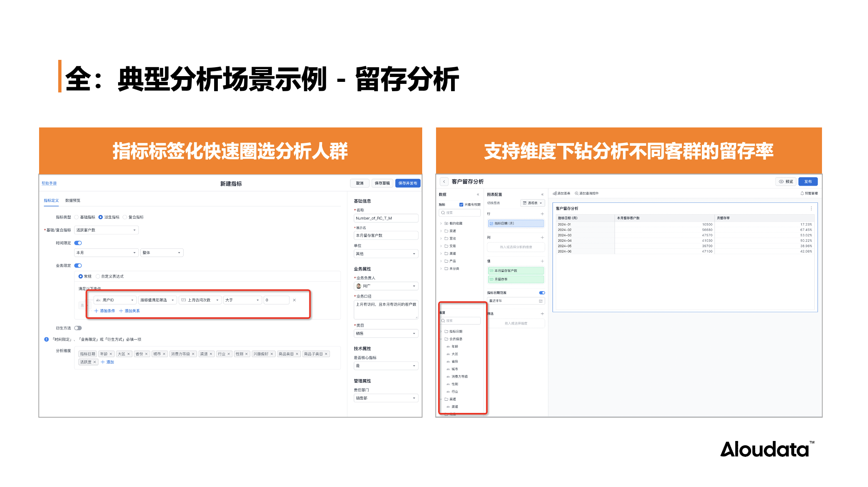This screenshot has height=487, width=868.
Task: Click the plus icon next to 行
Action: (x=542, y=214)
